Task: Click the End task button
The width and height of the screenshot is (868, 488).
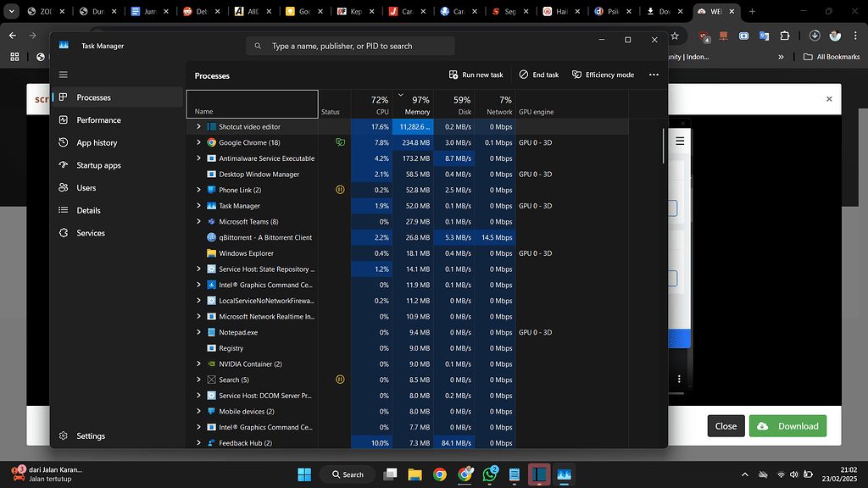Action: click(538, 75)
